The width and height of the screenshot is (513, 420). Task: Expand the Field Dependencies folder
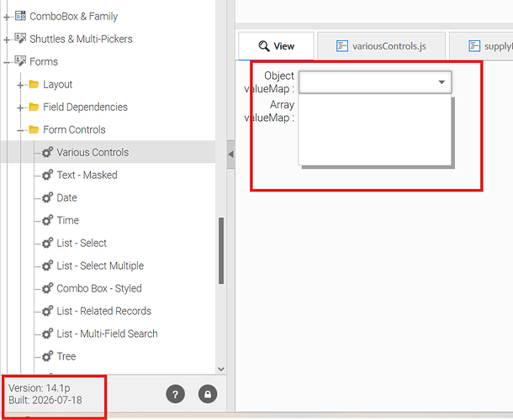pos(20,108)
